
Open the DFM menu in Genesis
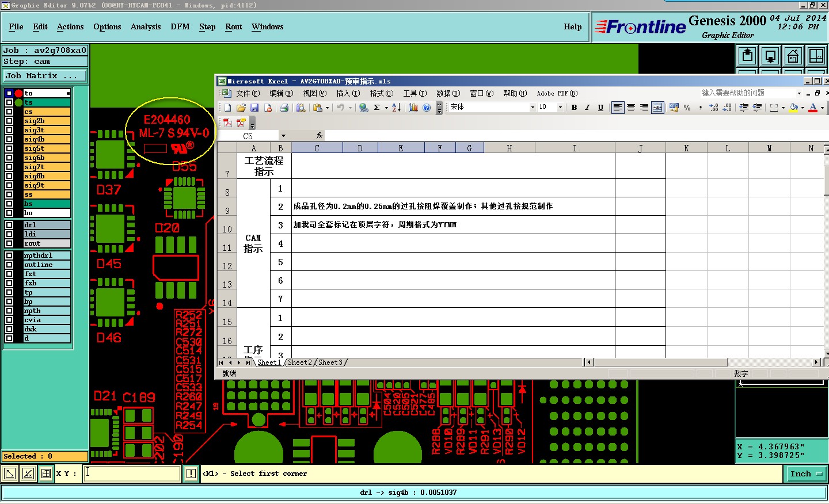point(180,26)
